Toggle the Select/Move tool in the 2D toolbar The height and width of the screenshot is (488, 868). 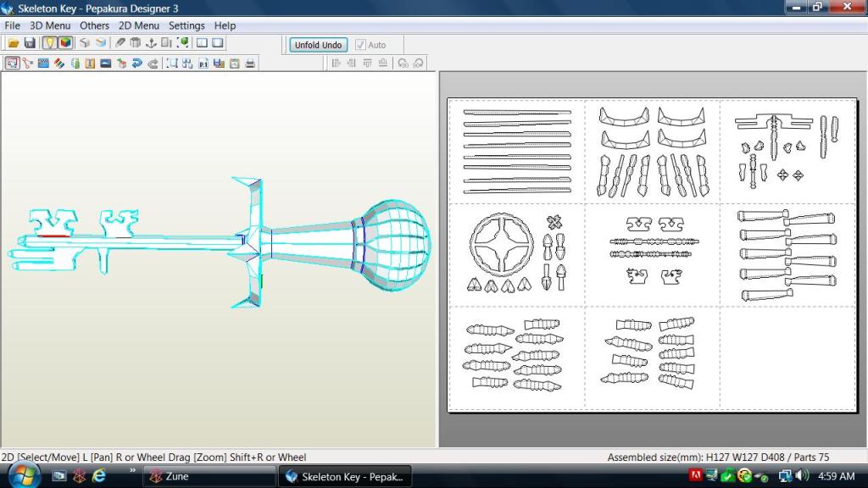tap(12, 63)
